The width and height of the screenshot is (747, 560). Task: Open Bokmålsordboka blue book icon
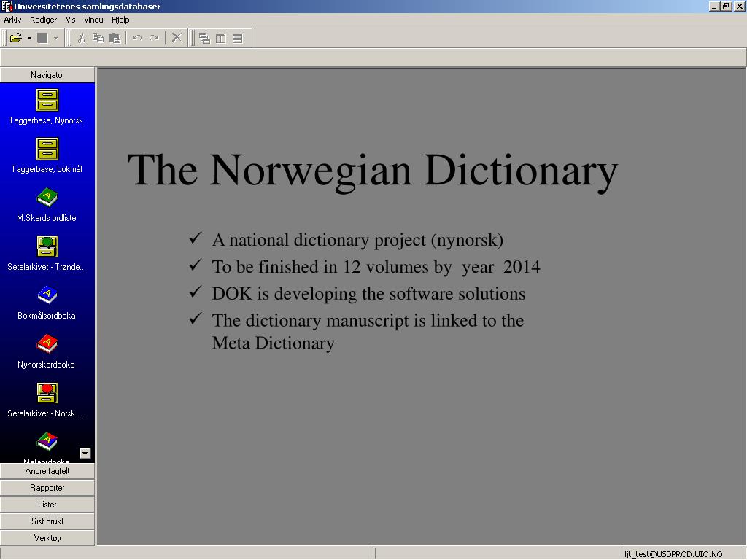47,295
